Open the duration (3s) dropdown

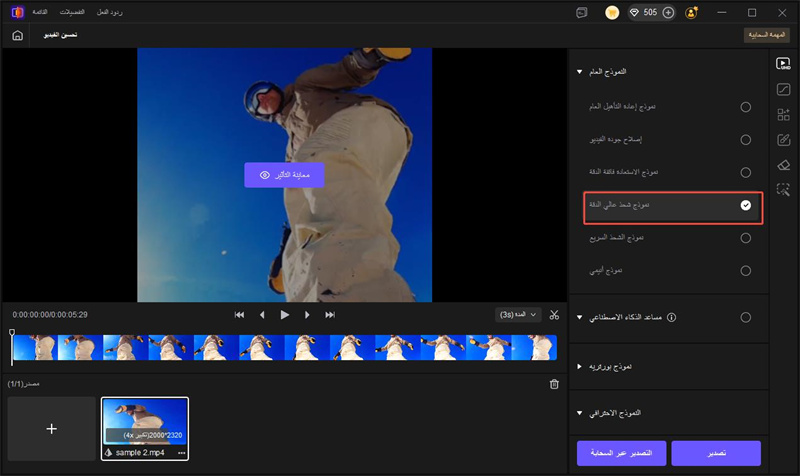coord(517,314)
